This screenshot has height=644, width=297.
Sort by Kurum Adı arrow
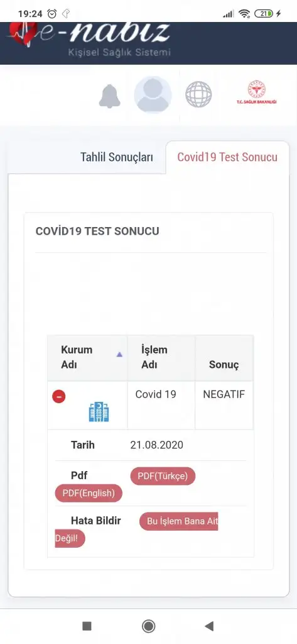click(x=119, y=355)
